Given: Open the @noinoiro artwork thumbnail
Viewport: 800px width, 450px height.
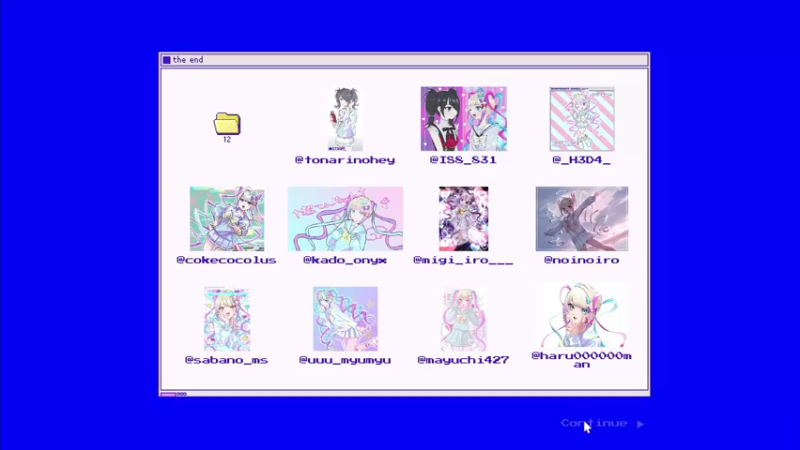Looking at the screenshot, I should click(x=582, y=219).
